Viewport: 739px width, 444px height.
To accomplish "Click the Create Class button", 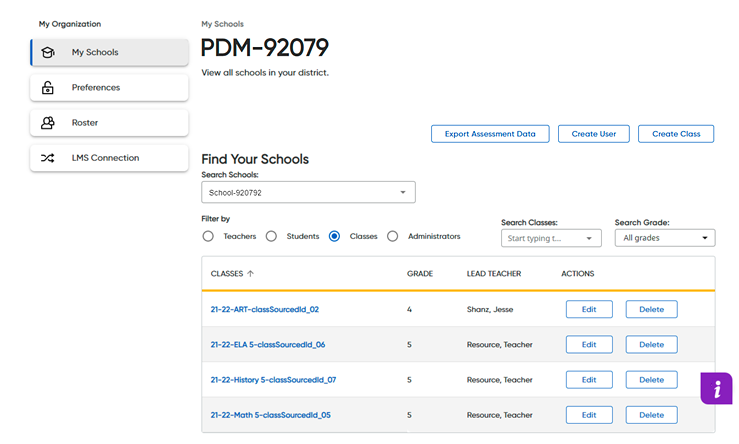I will [x=676, y=134].
